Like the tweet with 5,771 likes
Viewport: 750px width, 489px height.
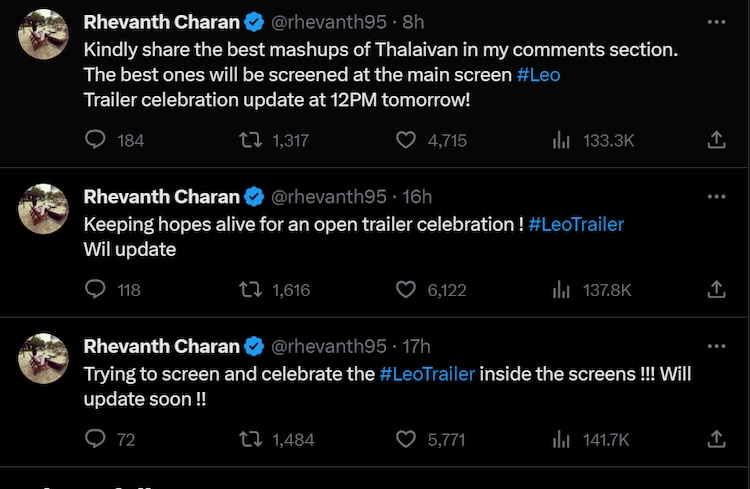tap(406, 439)
